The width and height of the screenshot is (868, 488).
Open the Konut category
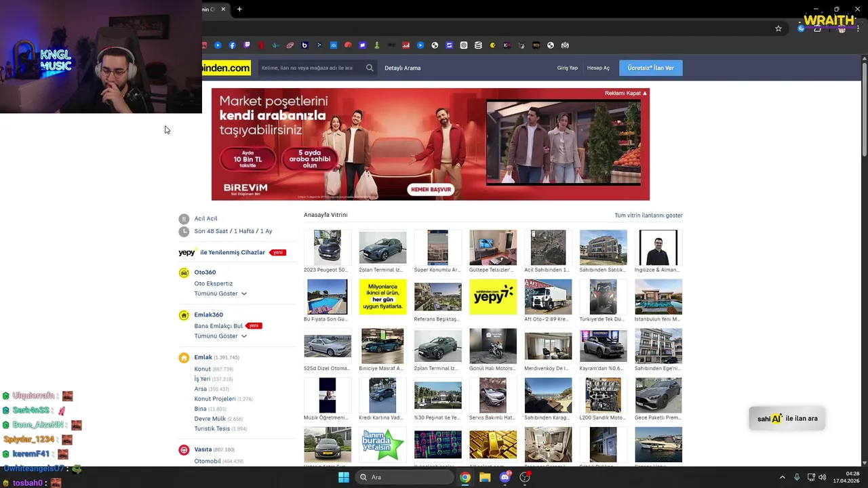[x=203, y=369]
